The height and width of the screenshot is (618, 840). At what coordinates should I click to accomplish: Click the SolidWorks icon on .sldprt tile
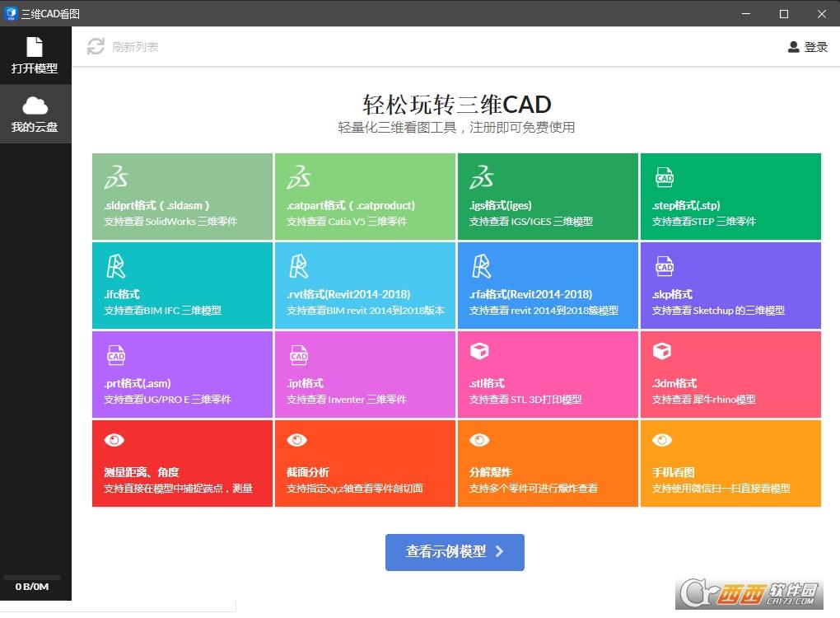(116, 177)
